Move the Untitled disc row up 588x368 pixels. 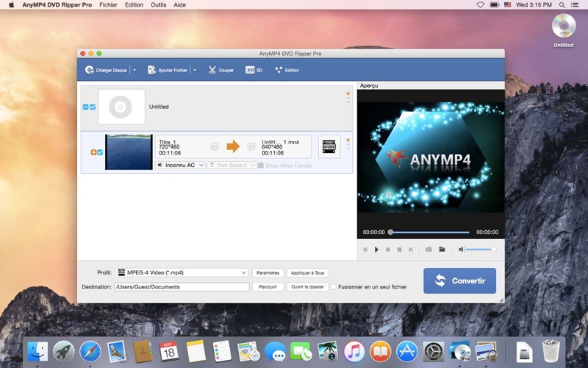point(348,98)
